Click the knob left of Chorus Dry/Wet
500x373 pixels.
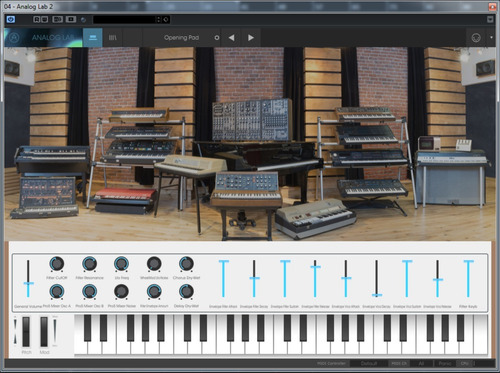click(x=154, y=264)
